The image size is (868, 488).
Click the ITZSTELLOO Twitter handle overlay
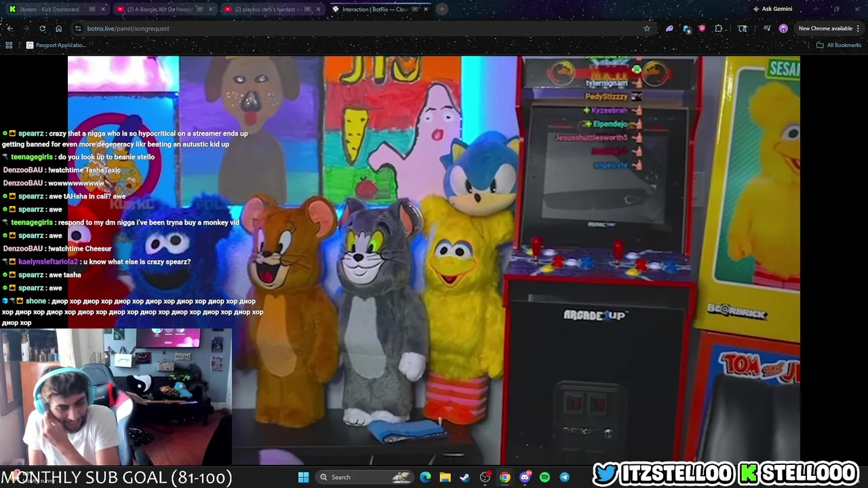click(664, 473)
